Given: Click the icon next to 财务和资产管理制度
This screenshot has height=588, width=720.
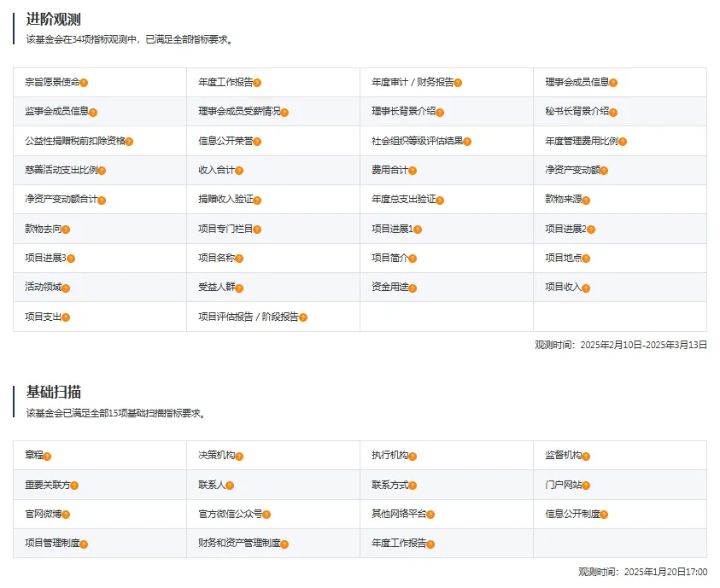Looking at the screenshot, I should coord(284,544).
